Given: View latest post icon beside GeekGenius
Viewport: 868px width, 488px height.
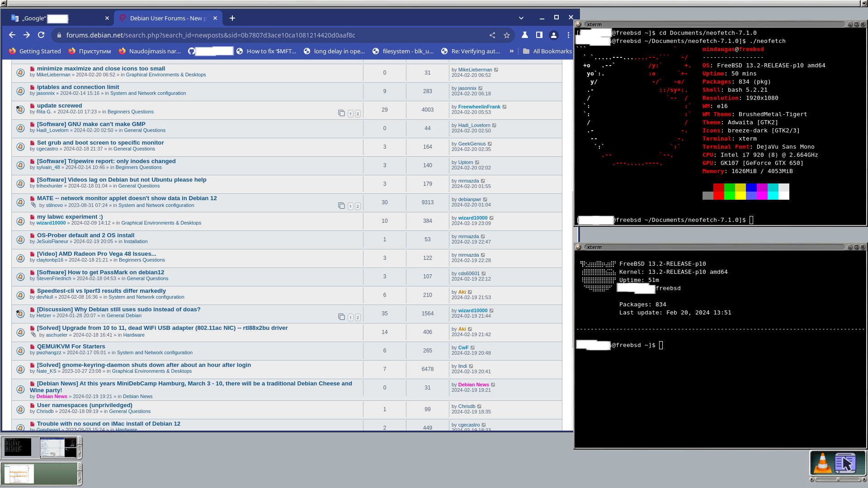Looking at the screenshot, I should [490, 144].
